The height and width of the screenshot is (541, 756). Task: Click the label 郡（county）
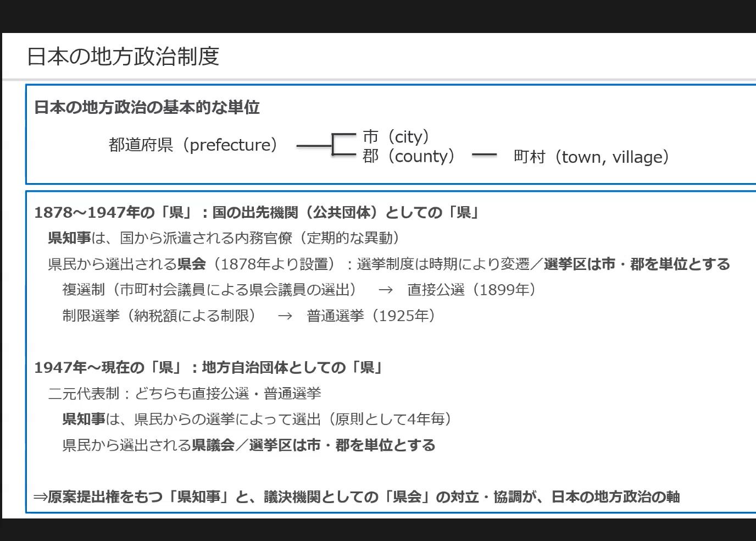[411, 156]
